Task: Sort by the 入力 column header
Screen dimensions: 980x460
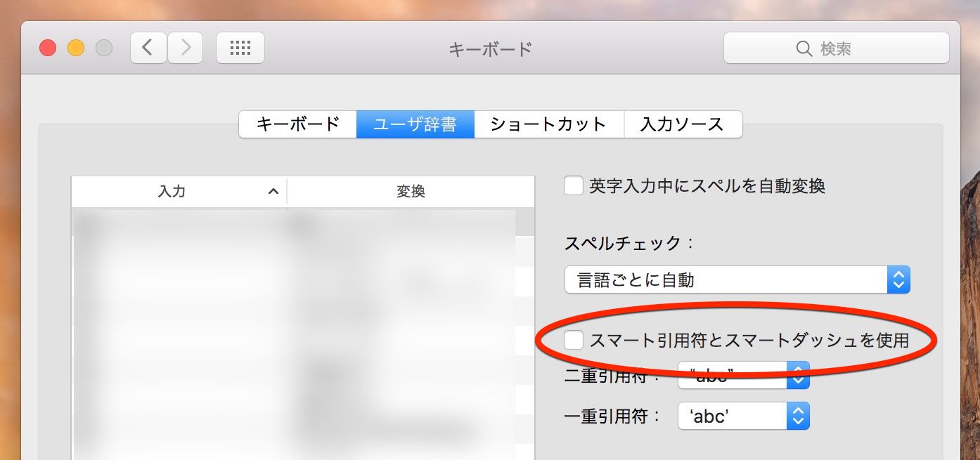Action: 179,191
